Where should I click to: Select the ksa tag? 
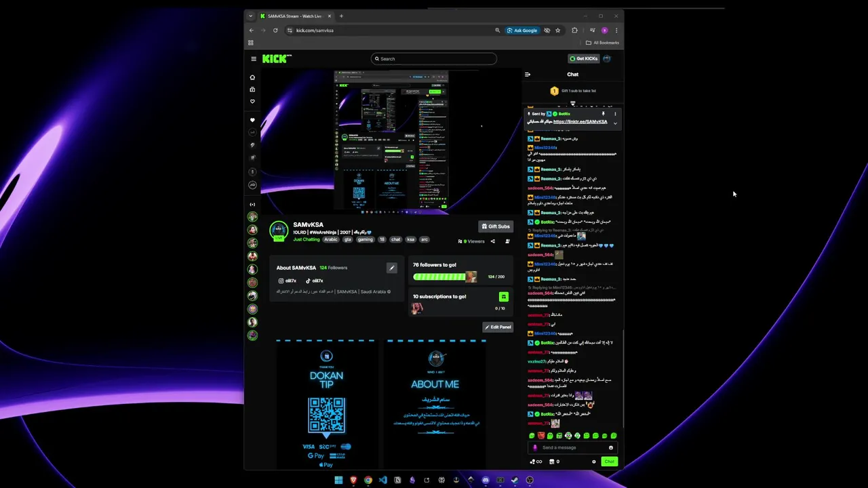pyautogui.click(x=410, y=239)
